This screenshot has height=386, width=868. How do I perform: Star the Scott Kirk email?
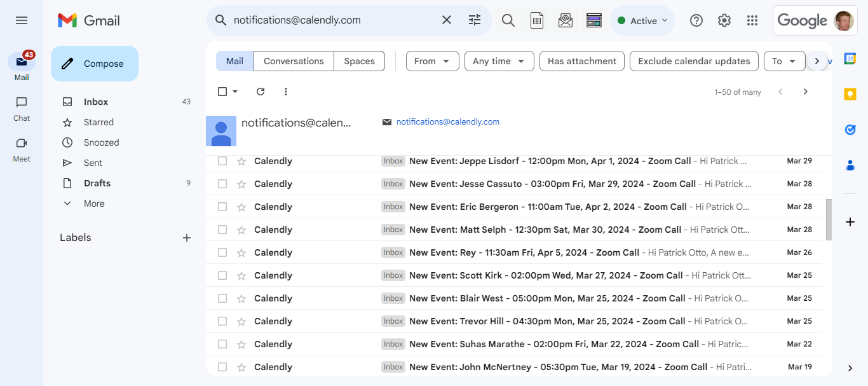(x=241, y=276)
